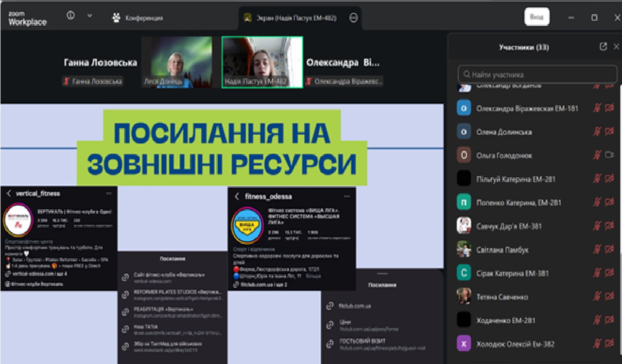Select Леся Донець's video thumbnail
Screen dimensions: 622x364
[x=177, y=62]
